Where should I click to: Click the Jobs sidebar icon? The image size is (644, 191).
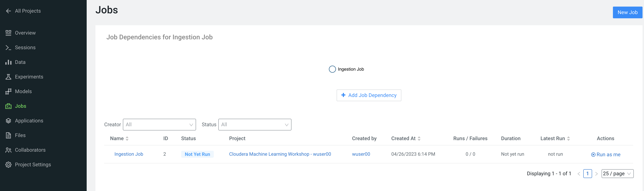(x=8, y=106)
